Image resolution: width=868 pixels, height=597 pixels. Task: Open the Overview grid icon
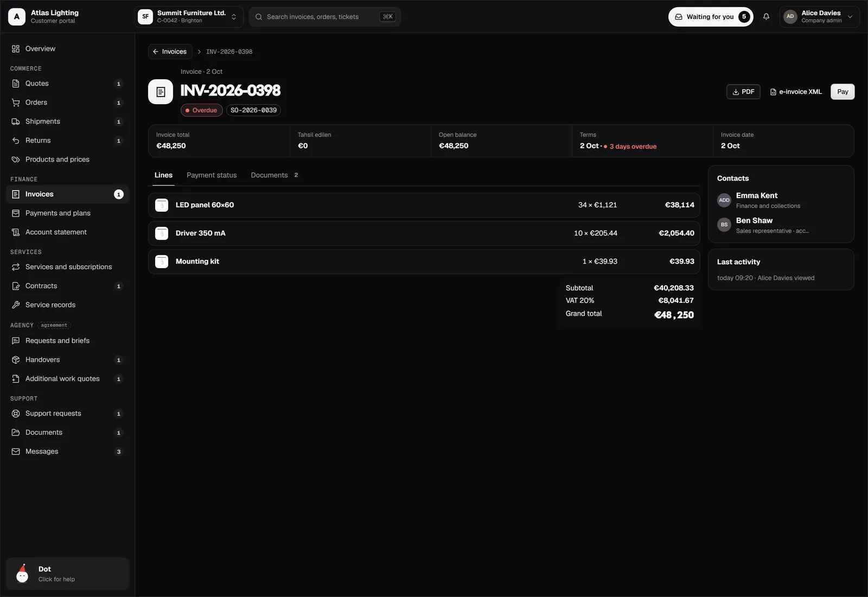[x=16, y=49]
